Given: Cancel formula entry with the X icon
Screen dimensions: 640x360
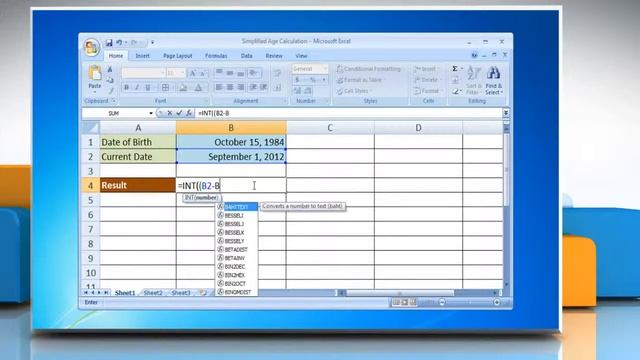Looking at the screenshot, I should 170,113.
